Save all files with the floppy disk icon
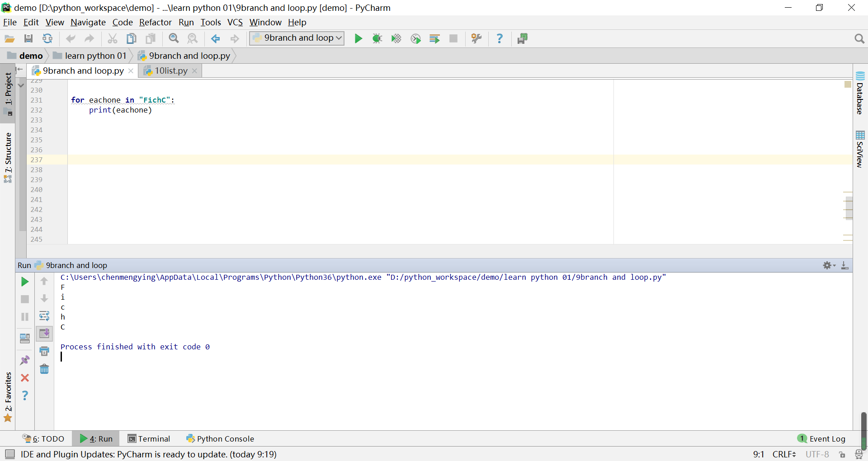Image resolution: width=868 pixels, height=461 pixels. [x=28, y=39]
